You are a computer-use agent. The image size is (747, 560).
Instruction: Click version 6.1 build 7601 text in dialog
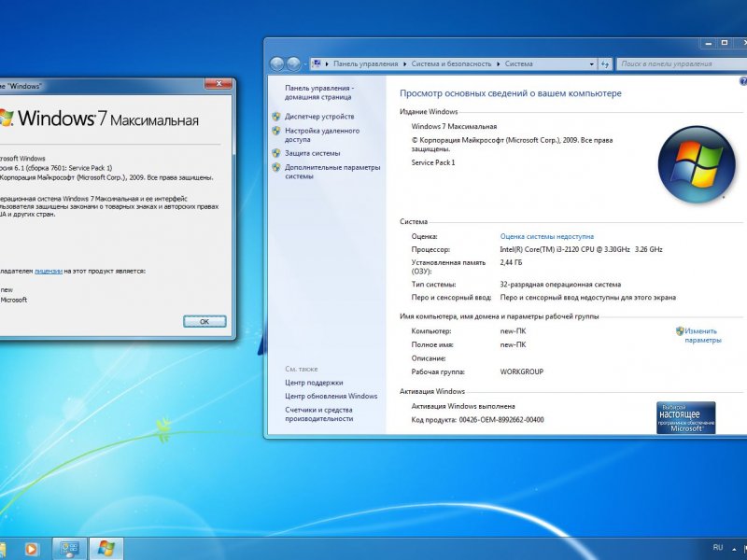56,168
